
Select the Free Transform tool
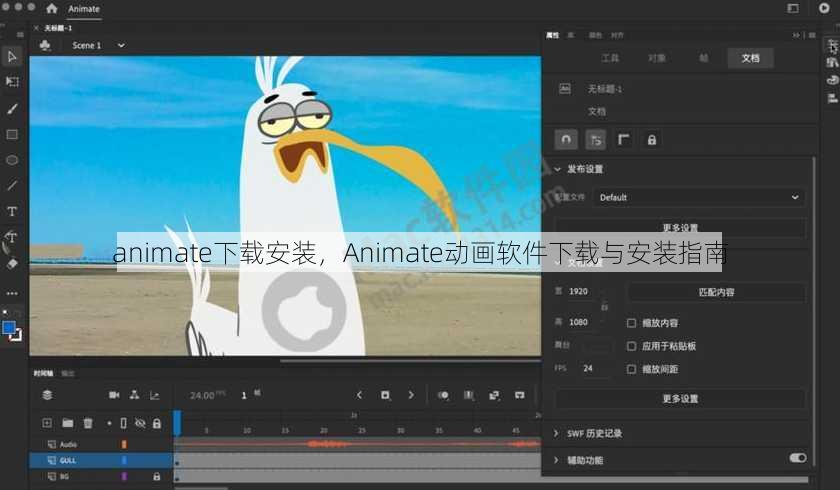point(12,81)
